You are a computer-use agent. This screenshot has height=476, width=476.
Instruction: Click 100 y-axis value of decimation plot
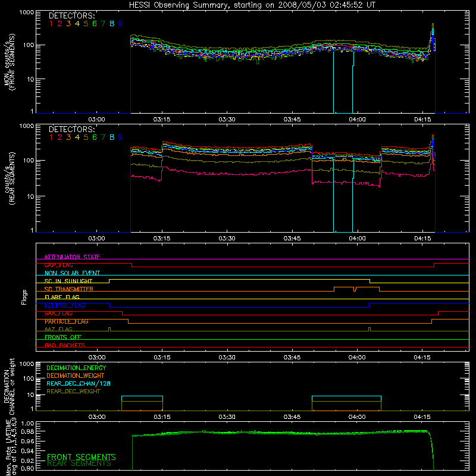pyautogui.click(x=29, y=378)
